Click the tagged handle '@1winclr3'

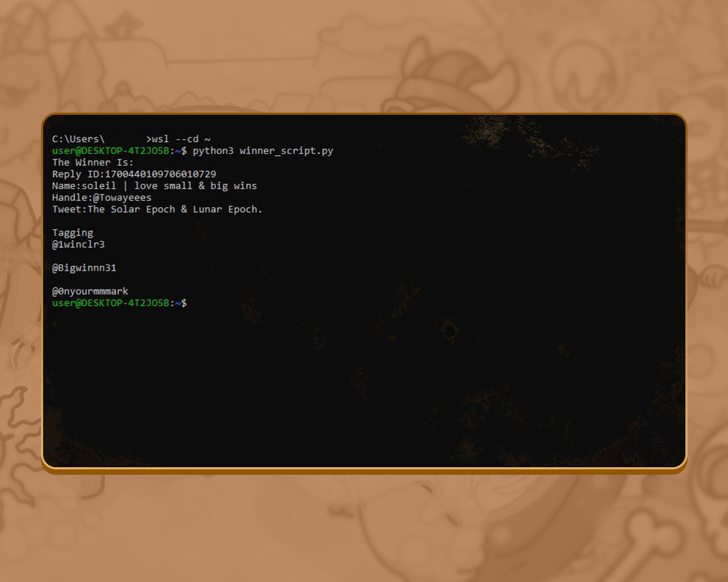78,245
